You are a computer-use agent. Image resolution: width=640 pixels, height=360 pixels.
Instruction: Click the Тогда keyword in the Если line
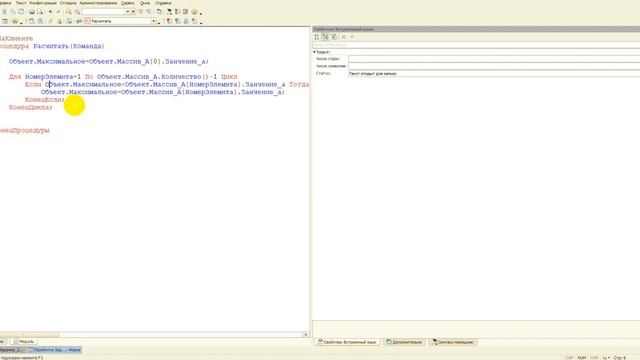click(299, 84)
